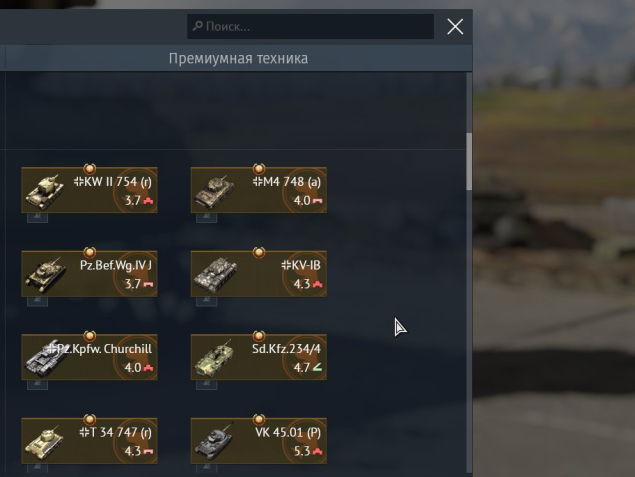The image size is (635, 477).
Task: Select the M4 748 (a) tank card
Action: (259, 190)
